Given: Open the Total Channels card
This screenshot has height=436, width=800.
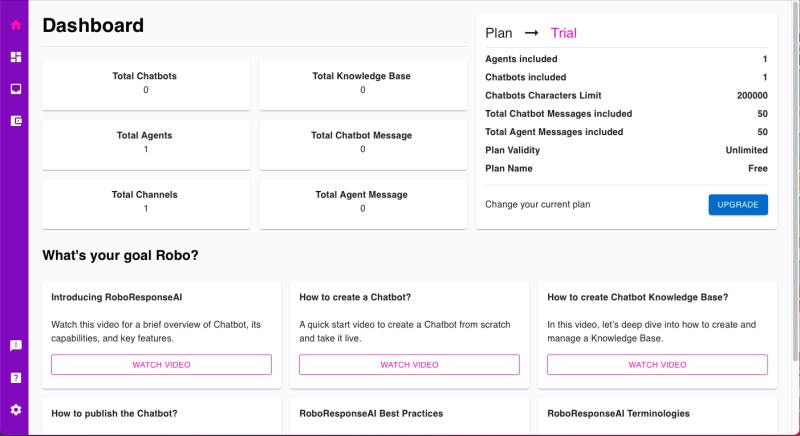Looking at the screenshot, I should 146,203.
